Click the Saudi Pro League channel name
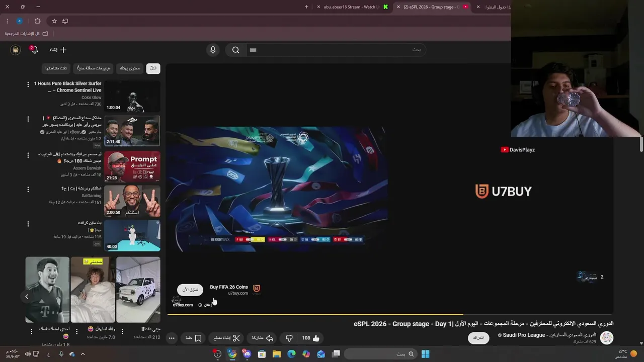Image resolution: width=644 pixels, height=362 pixels. [x=549, y=335]
